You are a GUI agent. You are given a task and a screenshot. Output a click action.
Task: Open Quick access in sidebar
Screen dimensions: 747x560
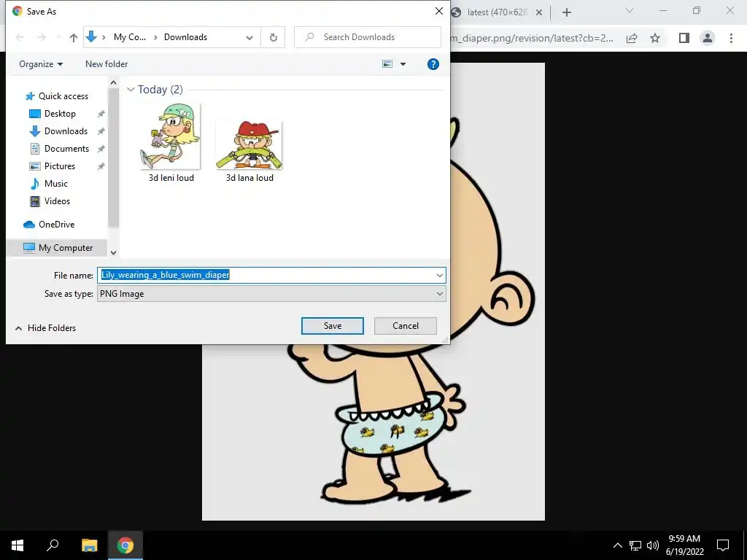[x=63, y=96]
